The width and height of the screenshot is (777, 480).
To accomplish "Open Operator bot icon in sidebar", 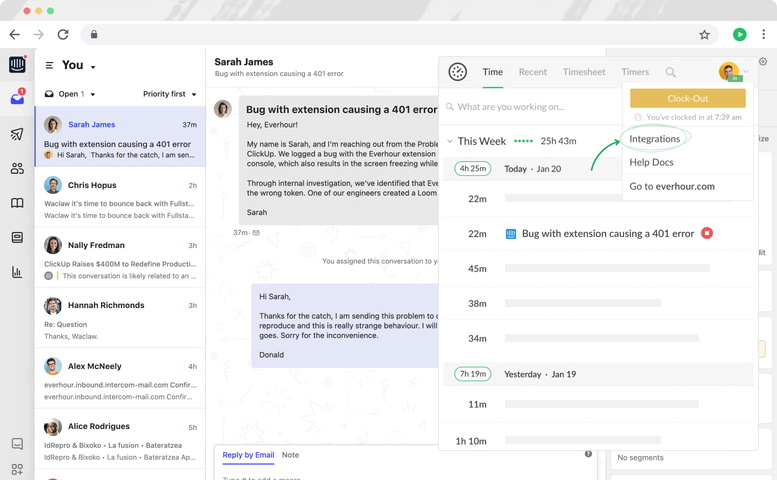I will 17,238.
